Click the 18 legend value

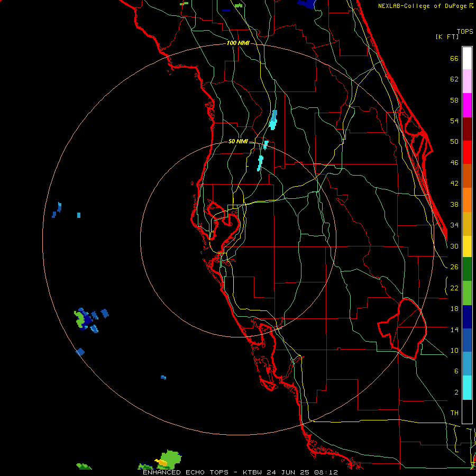454,309
